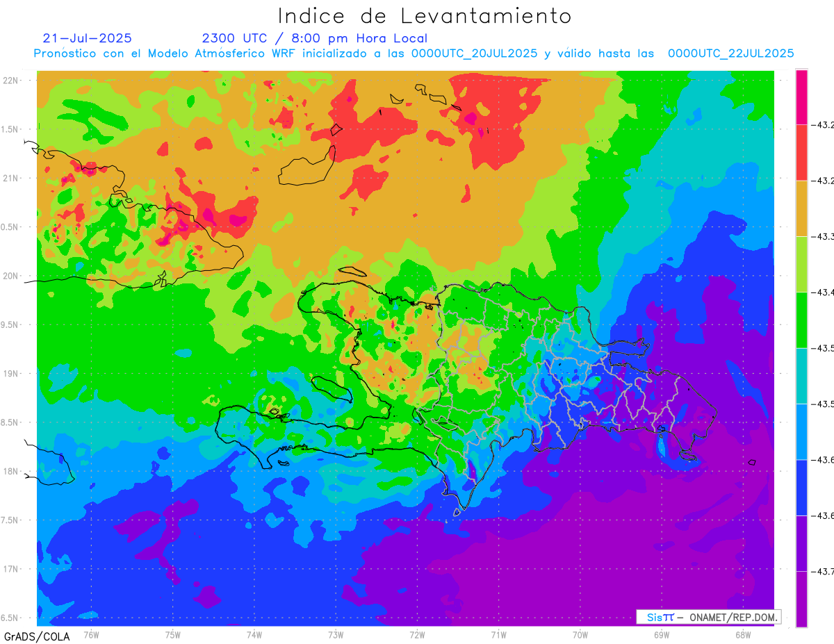Click the '-43.7' legend value

[822, 571]
